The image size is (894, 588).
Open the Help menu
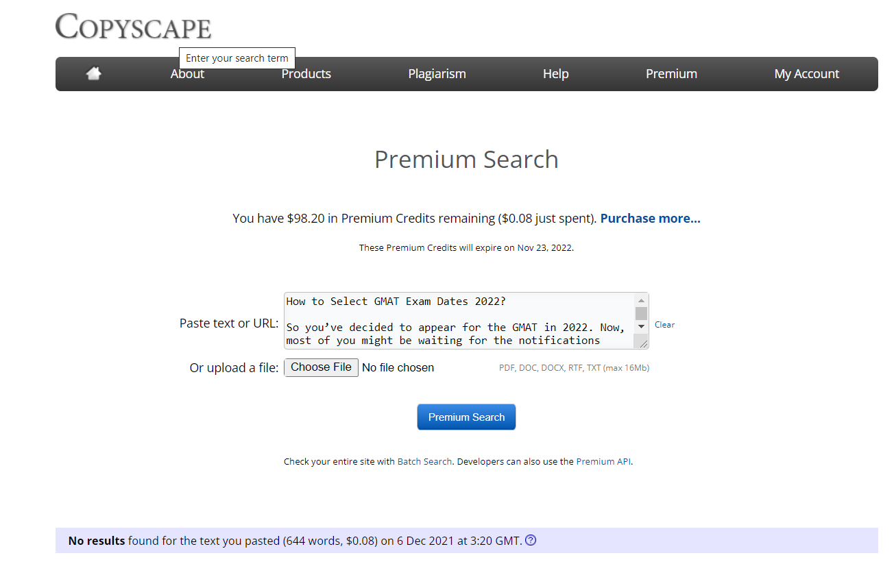[x=556, y=74]
